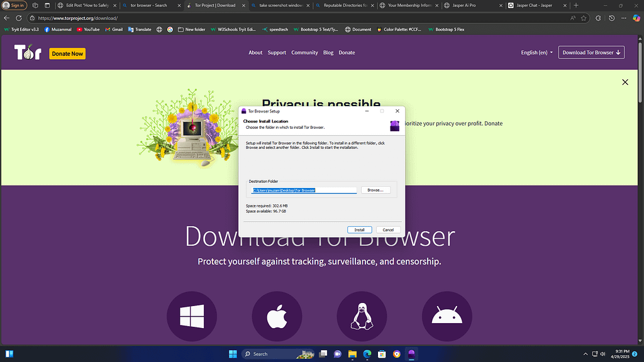
Task: Open the About menu item
Action: (x=255, y=53)
